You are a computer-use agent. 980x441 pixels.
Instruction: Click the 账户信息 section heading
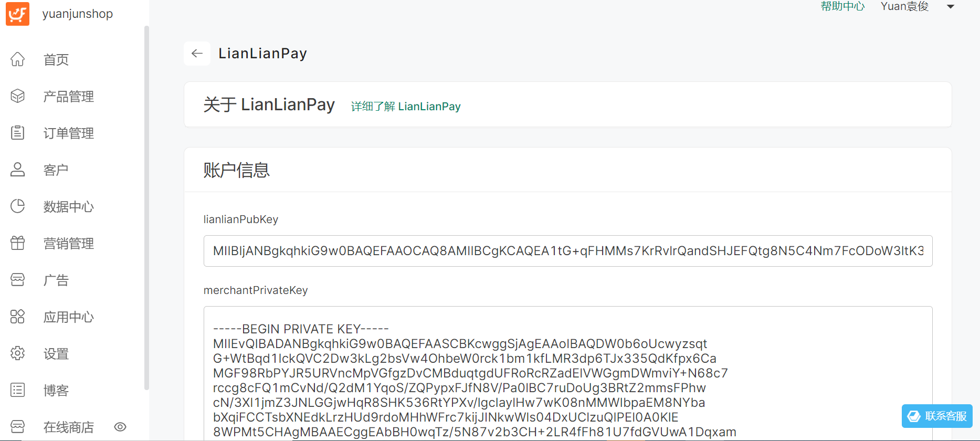pos(237,170)
